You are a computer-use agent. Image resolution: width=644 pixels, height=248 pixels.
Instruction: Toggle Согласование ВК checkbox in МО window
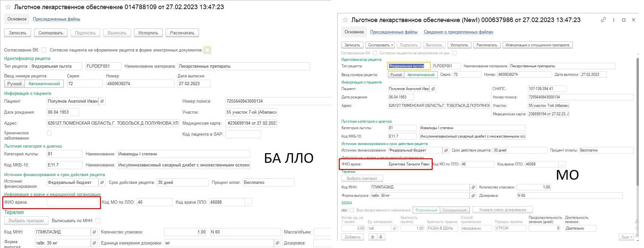click(375, 53)
